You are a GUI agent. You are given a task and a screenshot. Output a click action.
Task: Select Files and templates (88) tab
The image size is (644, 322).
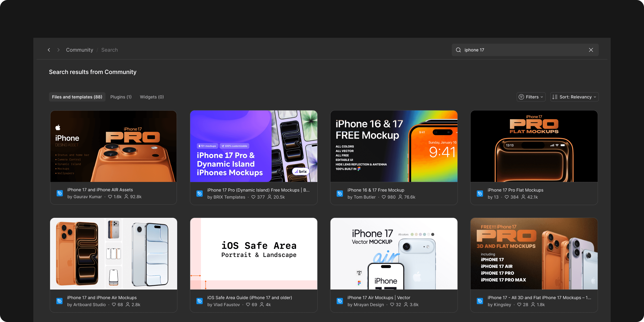click(x=77, y=97)
